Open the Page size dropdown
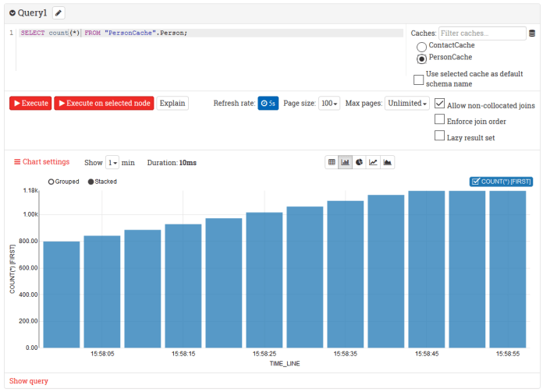 click(x=329, y=103)
